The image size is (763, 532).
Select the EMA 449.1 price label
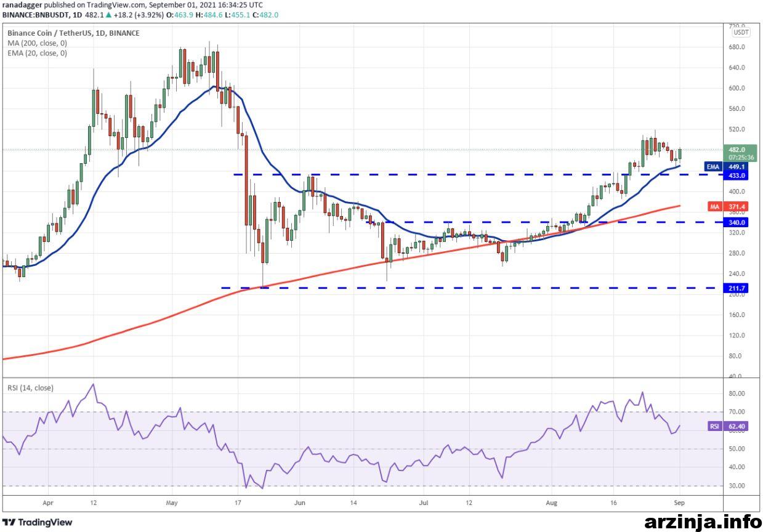[727, 166]
